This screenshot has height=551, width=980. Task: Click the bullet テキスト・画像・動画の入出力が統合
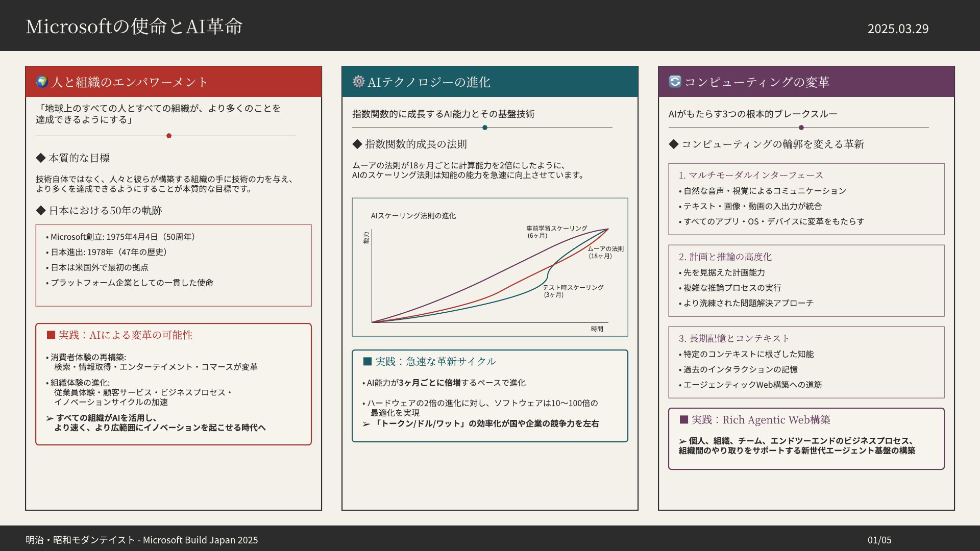750,206
